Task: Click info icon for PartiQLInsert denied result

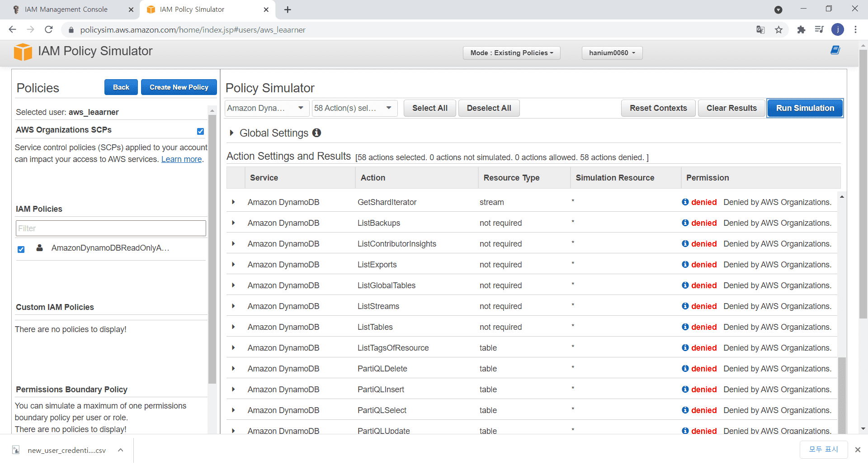Action: click(685, 389)
